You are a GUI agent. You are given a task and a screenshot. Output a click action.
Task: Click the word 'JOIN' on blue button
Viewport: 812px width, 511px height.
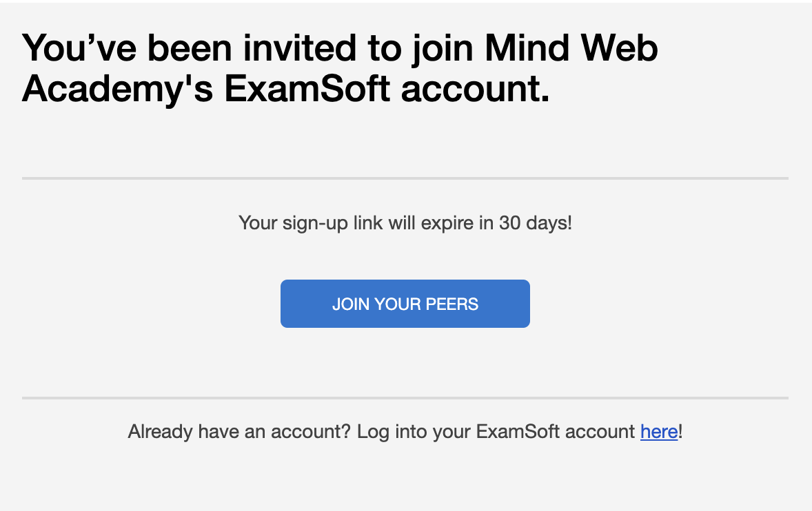(351, 304)
